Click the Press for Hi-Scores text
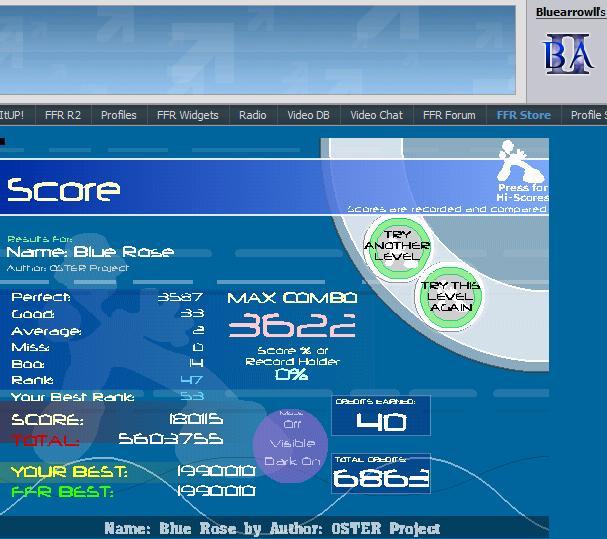Screen dimensions: 607x539 pyautogui.click(x=522, y=192)
